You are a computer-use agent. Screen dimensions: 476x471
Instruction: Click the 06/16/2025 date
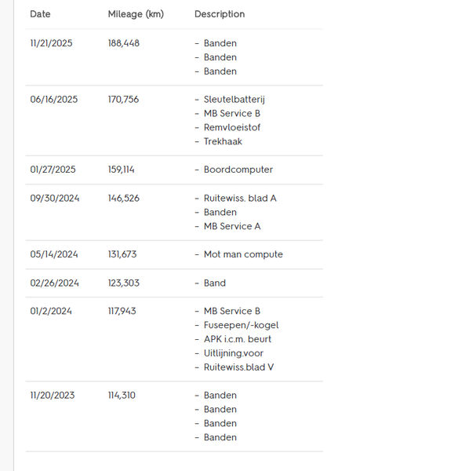coord(53,100)
